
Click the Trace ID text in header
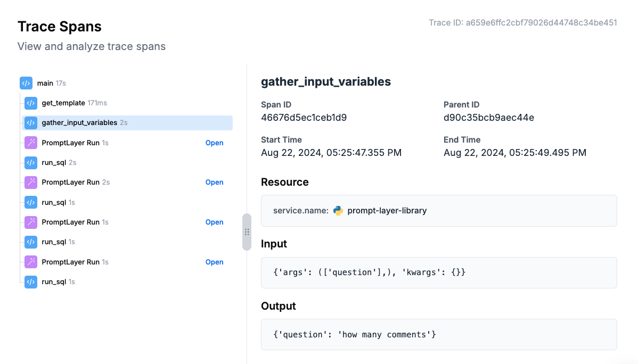pos(523,23)
